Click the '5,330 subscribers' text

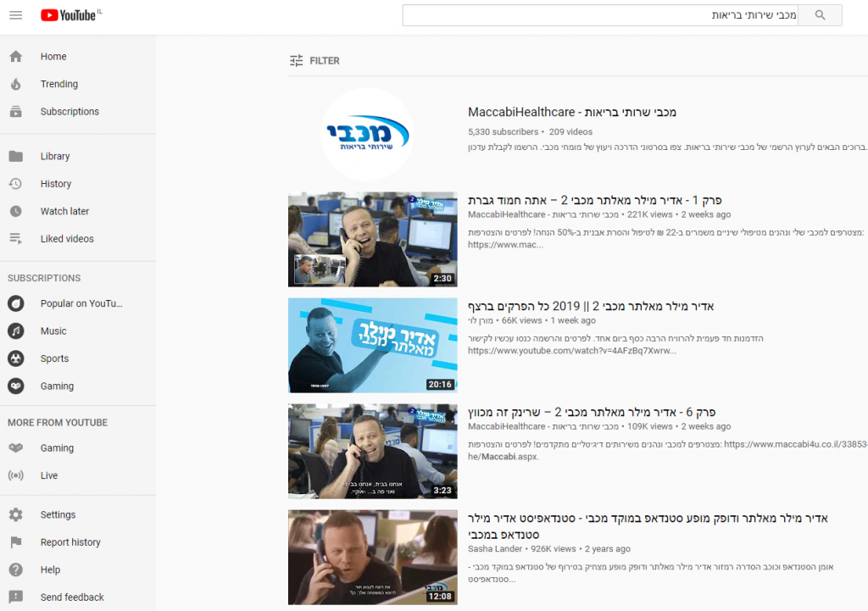click(503, 131)
